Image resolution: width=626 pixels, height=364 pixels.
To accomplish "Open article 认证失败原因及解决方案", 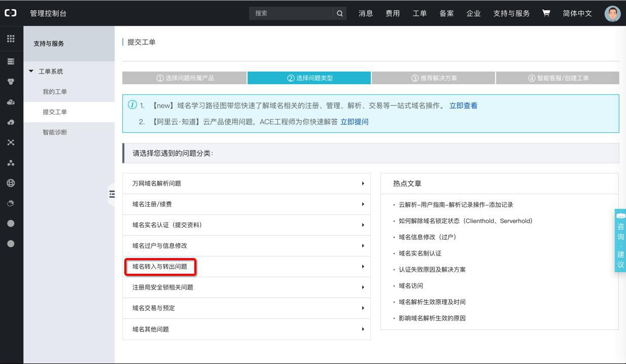I will (x=432, y=270).
